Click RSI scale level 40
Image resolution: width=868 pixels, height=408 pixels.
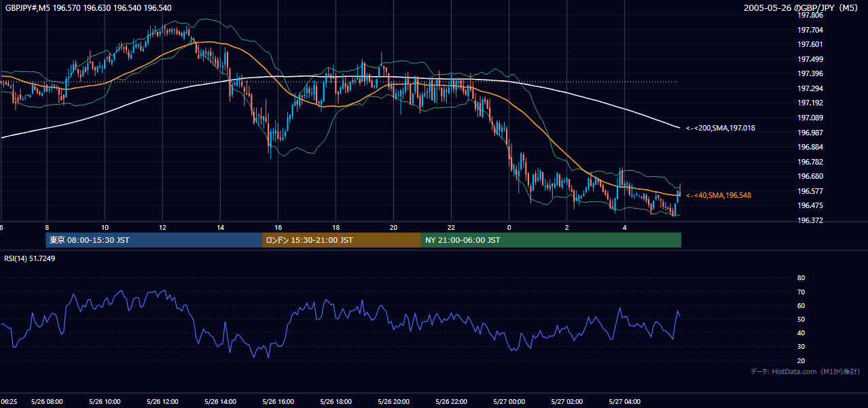(801, 333)
